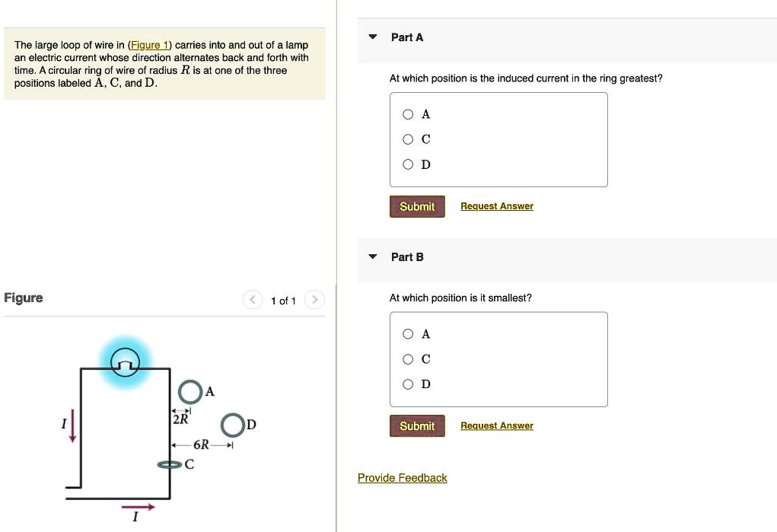
Task: Click the 1 of 1 page indicator
Action: [283, 301]
